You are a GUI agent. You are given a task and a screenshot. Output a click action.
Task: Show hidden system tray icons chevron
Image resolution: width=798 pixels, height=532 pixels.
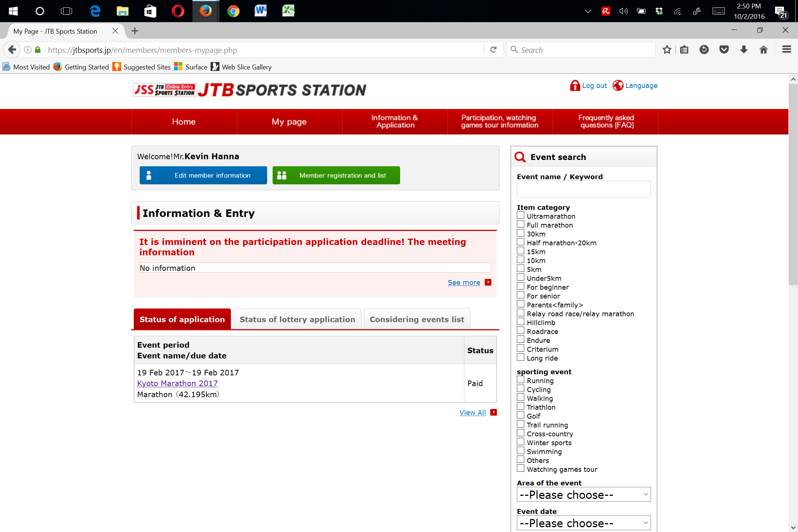click(x=588, y=11)
